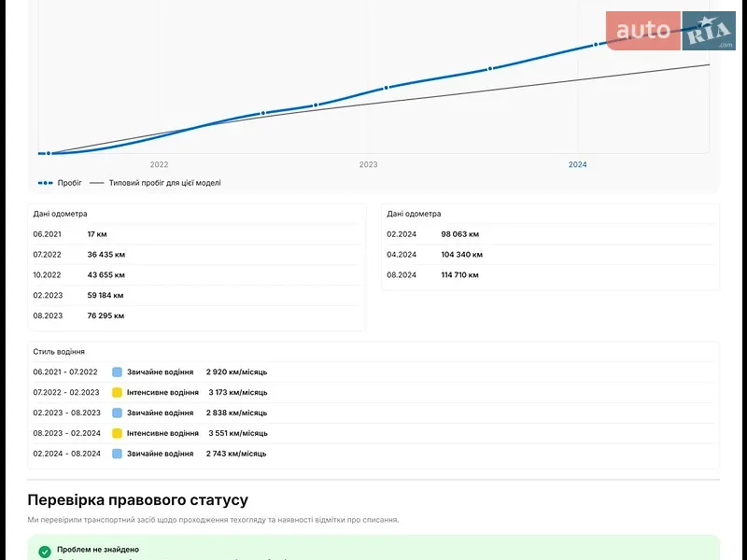This screenshot has width=747, height=560.
Task: Click the date 04.2024 in odometer table
Action: coord(402,255)
